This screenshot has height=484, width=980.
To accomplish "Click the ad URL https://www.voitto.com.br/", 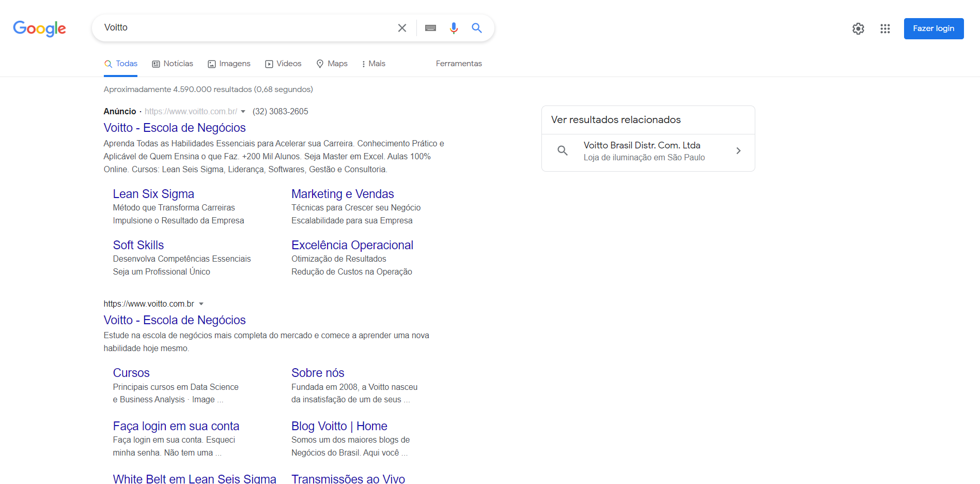I will click(191, 112).
